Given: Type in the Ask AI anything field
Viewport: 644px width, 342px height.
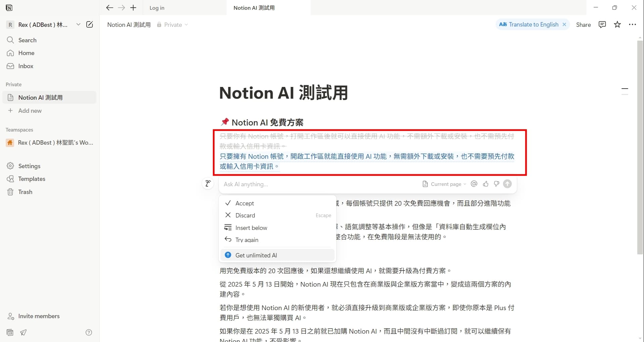Looking at the screenshot, I should 302,184.
